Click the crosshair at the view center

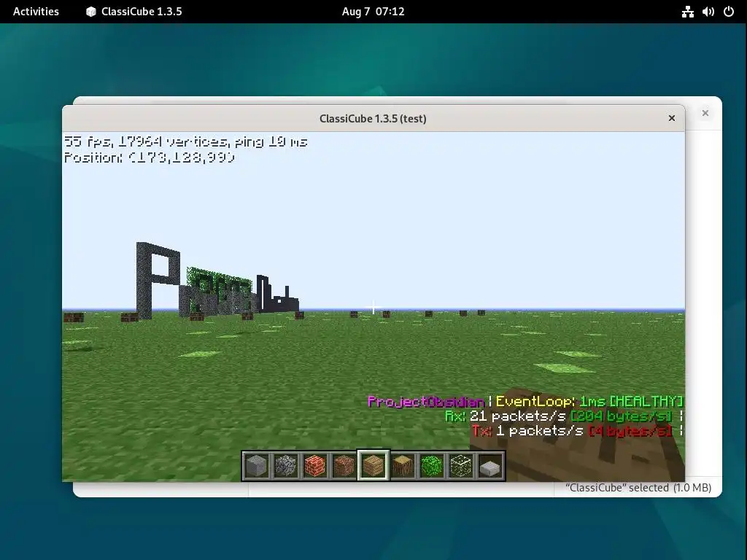373,308
